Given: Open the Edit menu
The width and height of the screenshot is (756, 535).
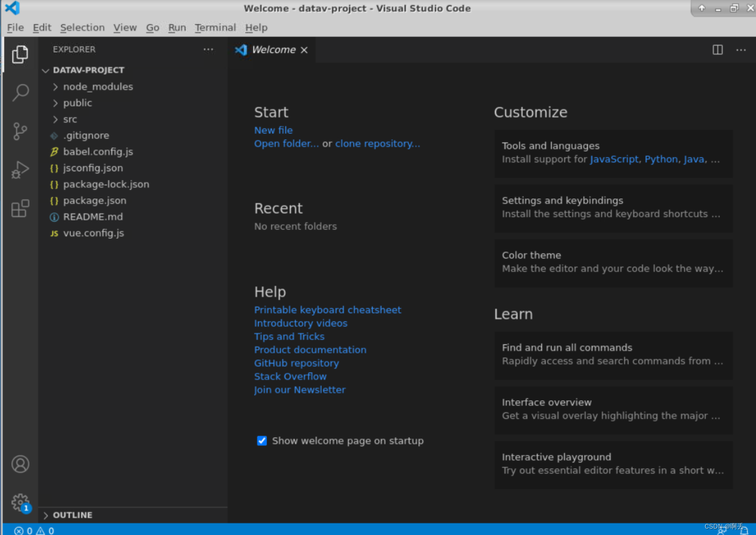Looking at the screenshot, I should pos(42,27).
